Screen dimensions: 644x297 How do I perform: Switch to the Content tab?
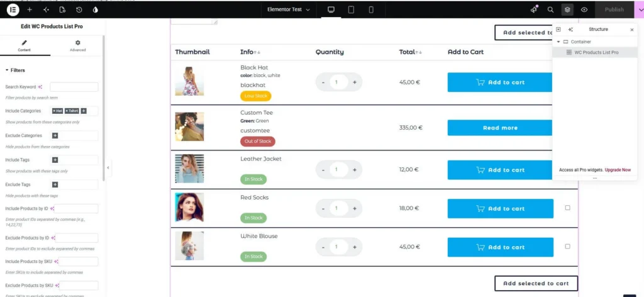25,45
